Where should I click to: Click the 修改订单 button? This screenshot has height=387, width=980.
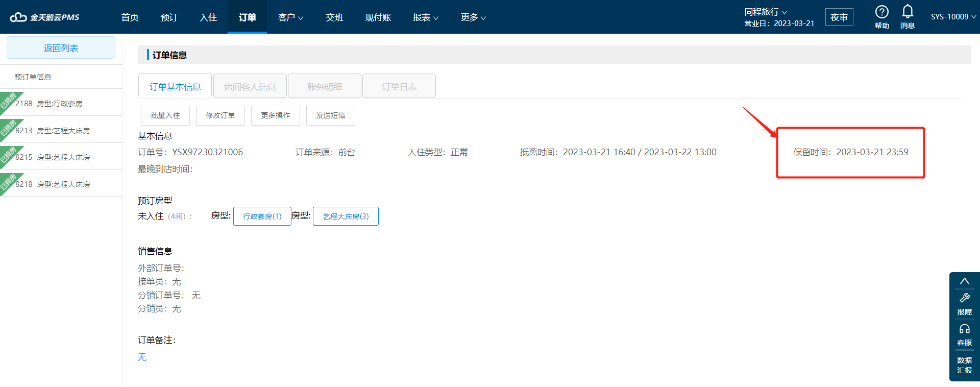tap(220, 115)
